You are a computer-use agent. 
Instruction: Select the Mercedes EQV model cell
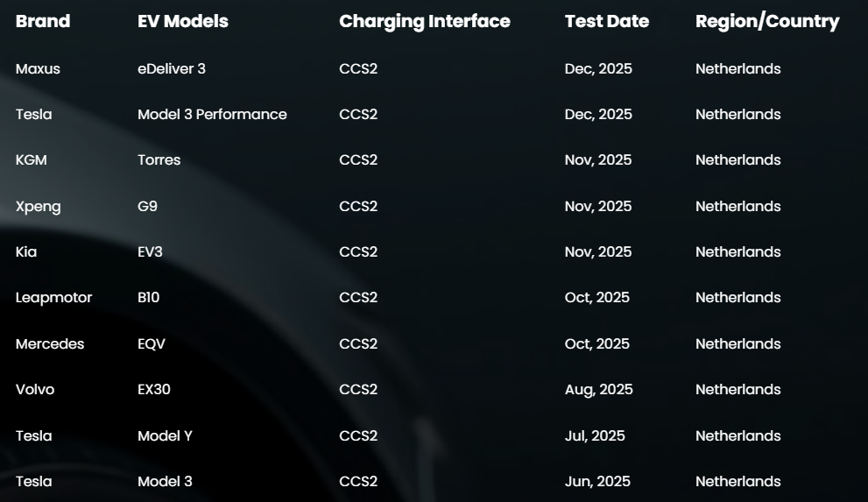pyautogui.click(x=152, y=344)
